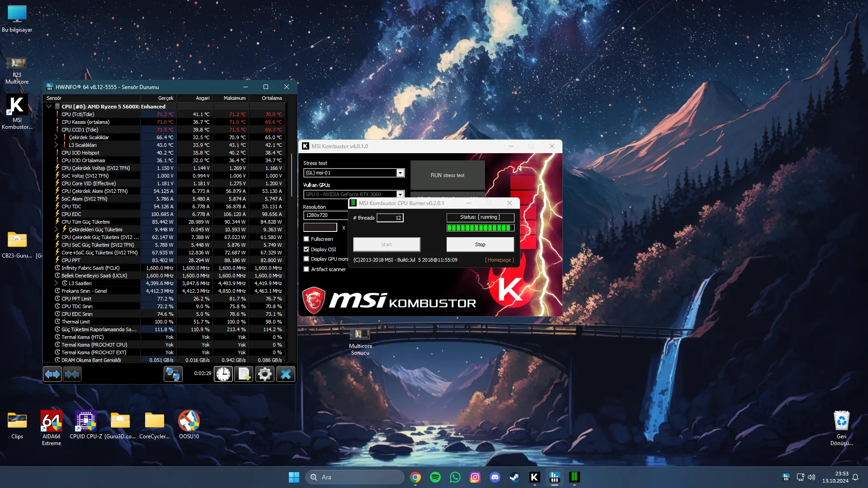Expand L3 Saatleri row
868x488 pixels.
click(x=56, y=283)
